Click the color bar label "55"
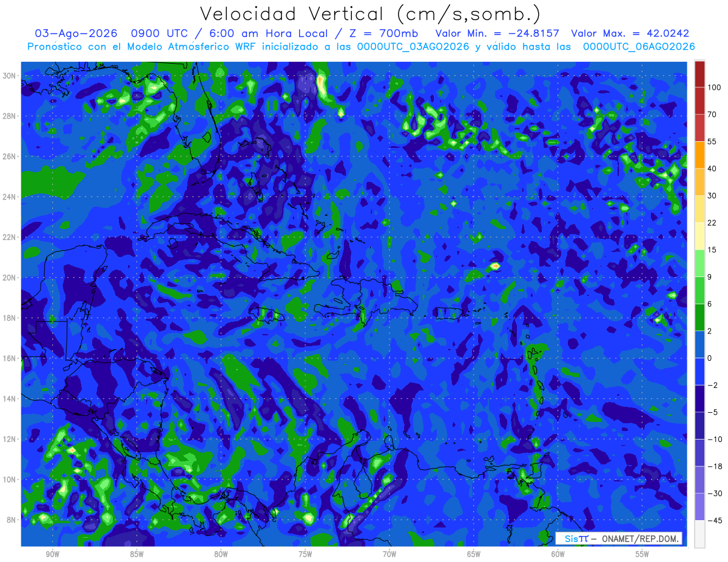 click(713, 142)
